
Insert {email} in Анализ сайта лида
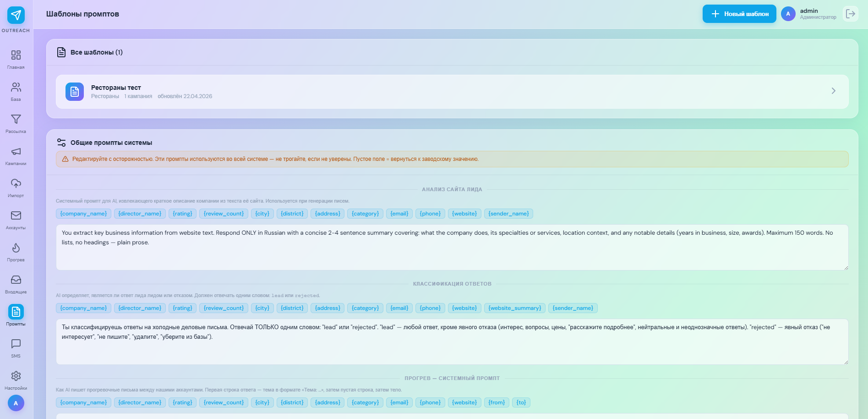399,214
